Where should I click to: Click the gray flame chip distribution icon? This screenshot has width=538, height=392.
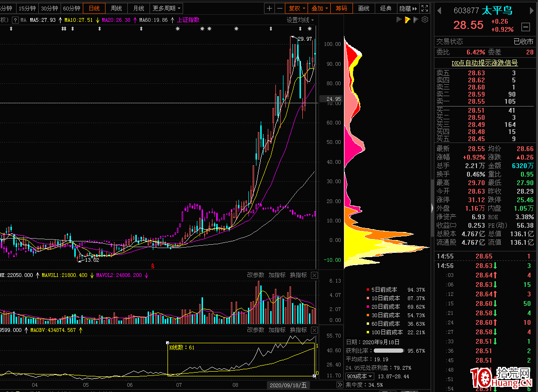tap(416, 20)
